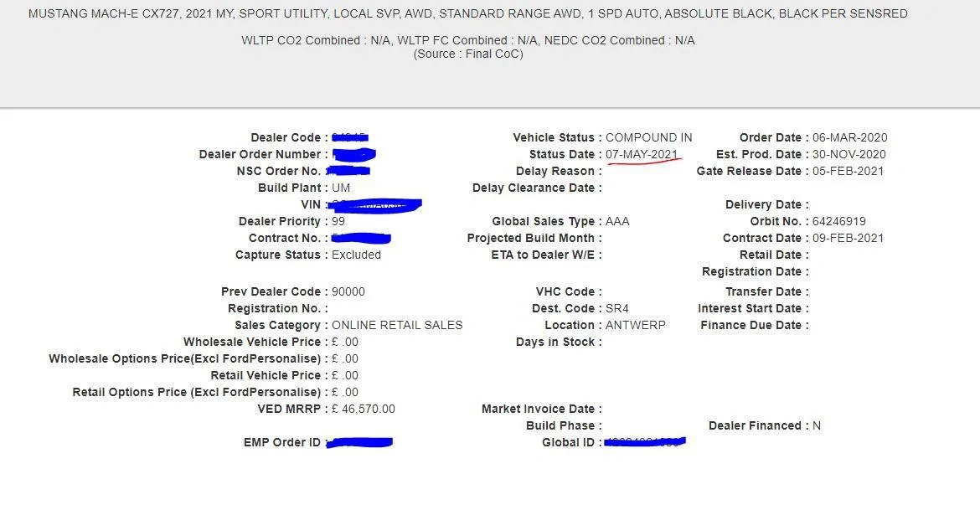
Task: Click the Retail Options Price value
Action: tap(345, 393)
